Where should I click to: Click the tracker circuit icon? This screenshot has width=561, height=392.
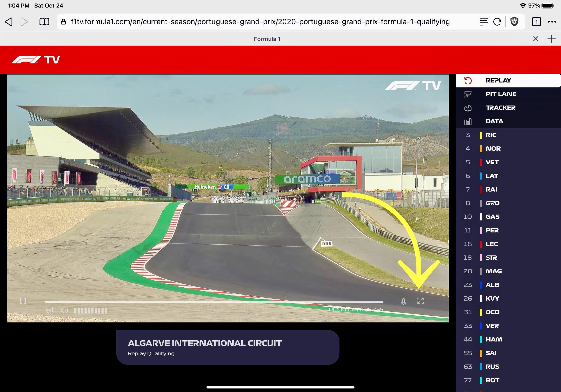(x=468, y=108)
